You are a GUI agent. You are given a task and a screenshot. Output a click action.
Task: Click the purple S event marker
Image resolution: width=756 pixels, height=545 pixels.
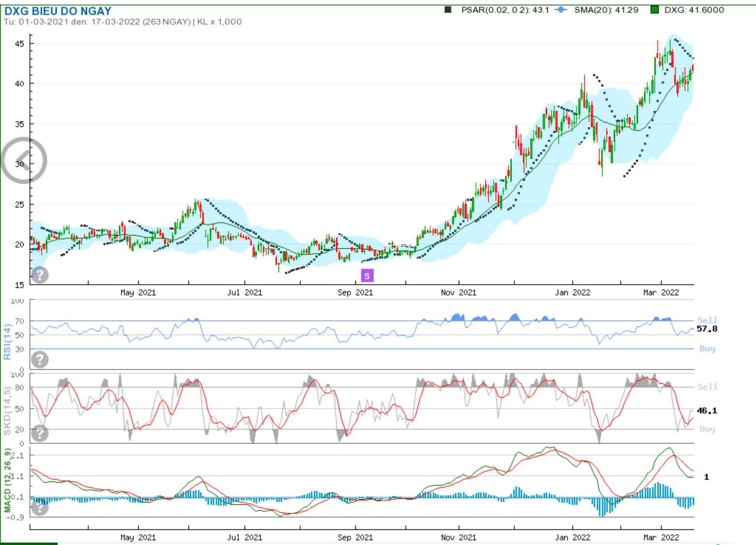point(367,275)
